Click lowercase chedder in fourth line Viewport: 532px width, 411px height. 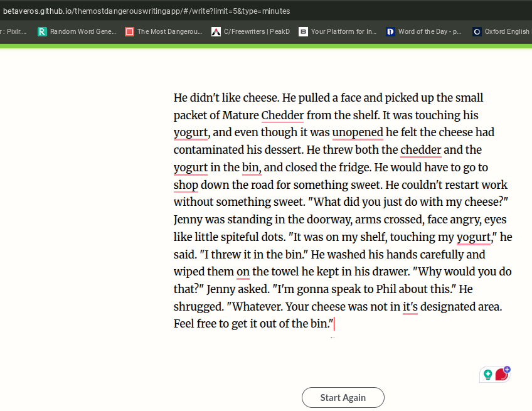421,150
